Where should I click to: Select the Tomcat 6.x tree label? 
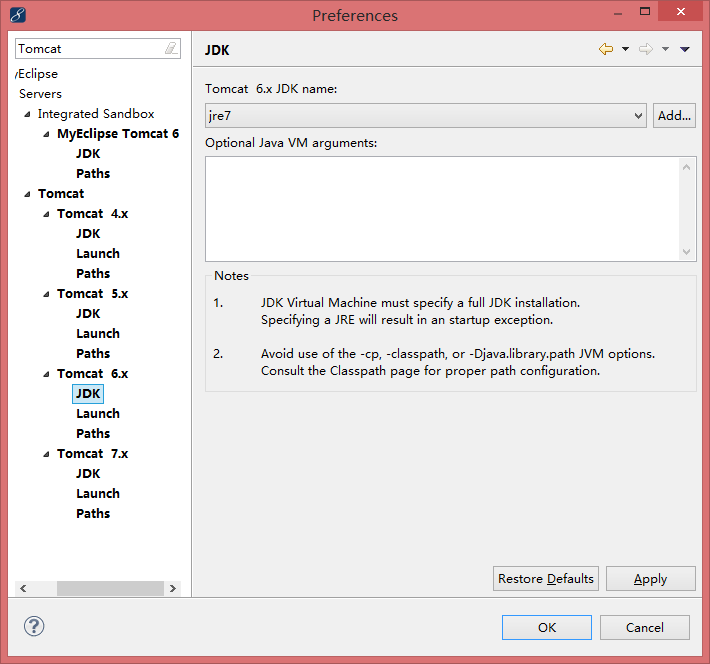coord(92,374)
